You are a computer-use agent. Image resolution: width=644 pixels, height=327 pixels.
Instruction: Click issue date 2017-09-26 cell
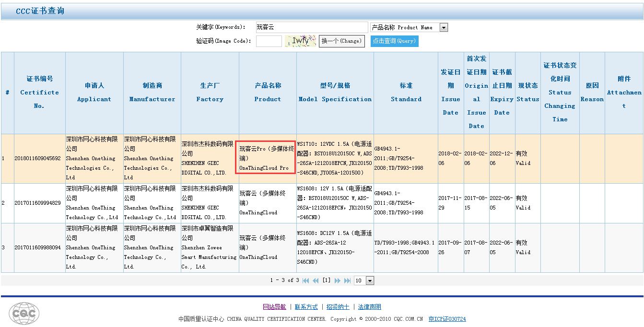point(451,247)
